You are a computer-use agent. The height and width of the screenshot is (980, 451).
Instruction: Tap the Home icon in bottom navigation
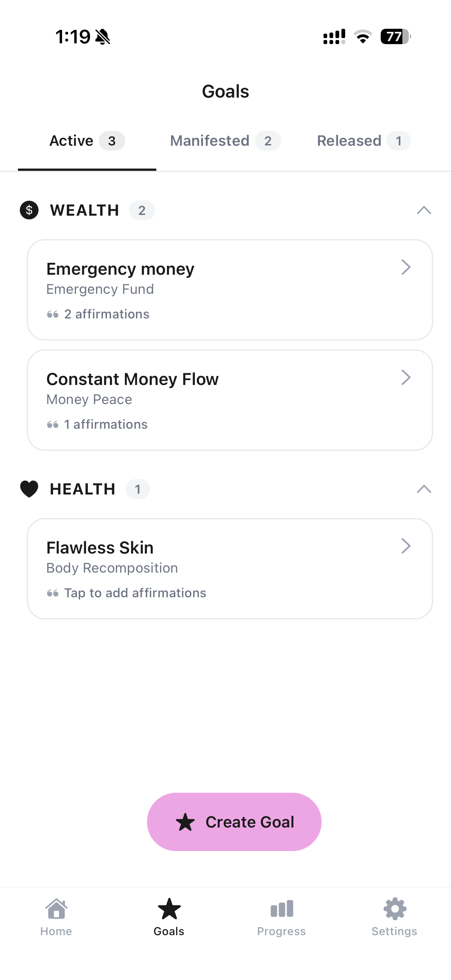[x=56, y=909]
